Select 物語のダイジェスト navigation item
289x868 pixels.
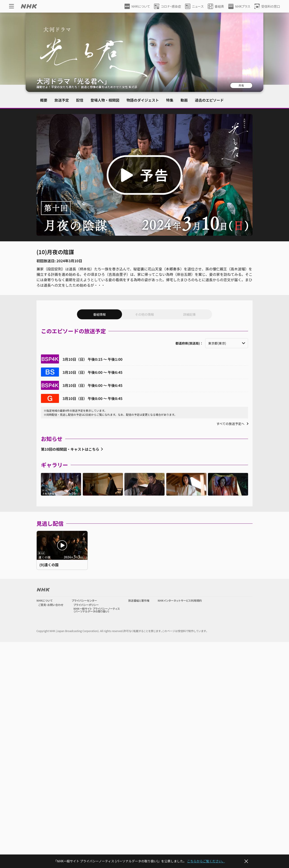tap(143, 101)
